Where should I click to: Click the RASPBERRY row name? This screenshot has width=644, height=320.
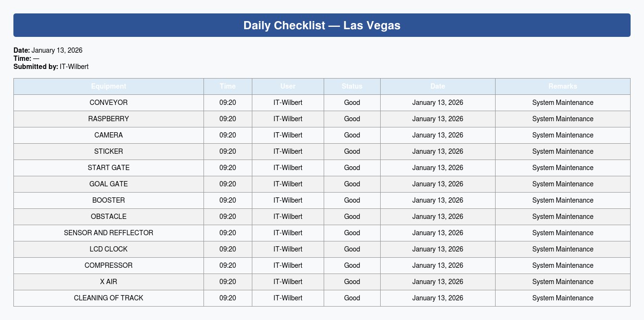click(109, 119)
